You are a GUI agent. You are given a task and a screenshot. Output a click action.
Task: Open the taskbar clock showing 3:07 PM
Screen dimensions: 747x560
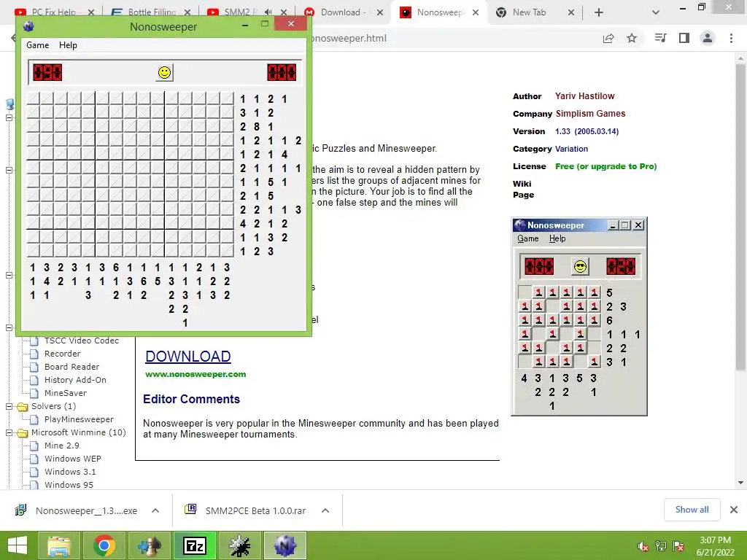tap(715, 546)
